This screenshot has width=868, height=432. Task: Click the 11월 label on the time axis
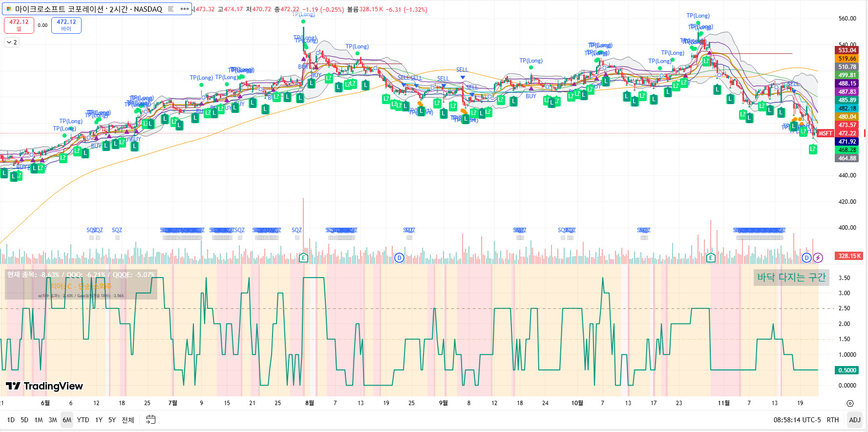tap(723, 403)
